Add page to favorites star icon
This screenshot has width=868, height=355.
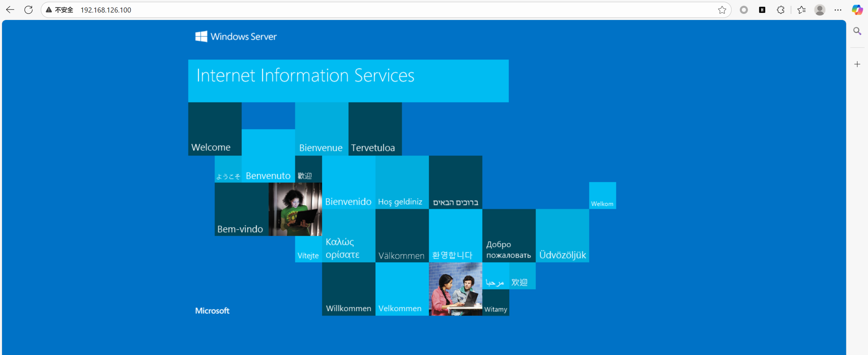click(x=722, y=10)
